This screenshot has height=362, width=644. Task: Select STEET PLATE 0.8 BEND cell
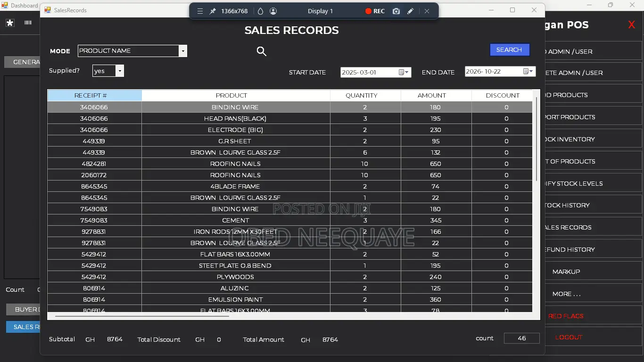pyautogui.click(x=236, y=265)
